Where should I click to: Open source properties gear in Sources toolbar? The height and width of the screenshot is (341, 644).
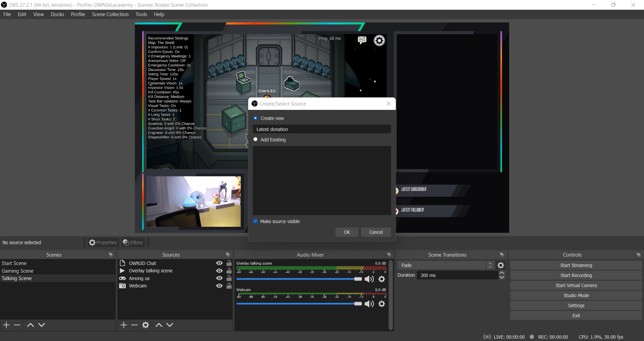coord(146,325)
